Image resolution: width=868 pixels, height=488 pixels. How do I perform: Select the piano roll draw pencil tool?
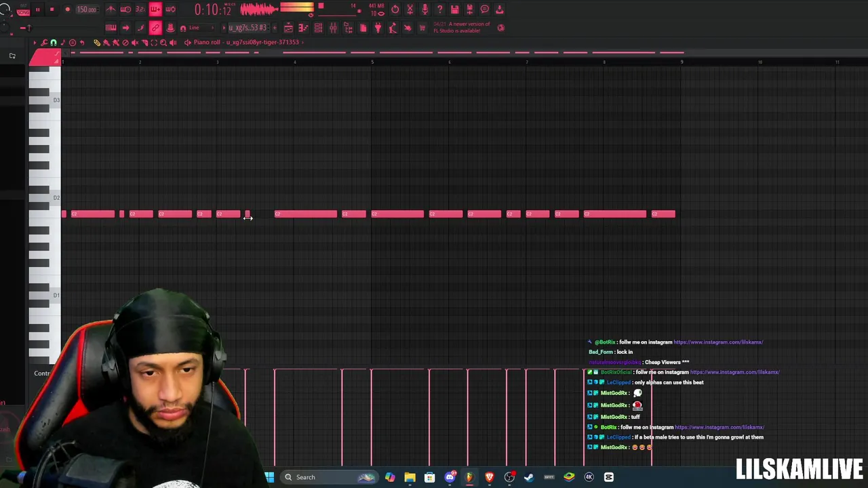tap(97, 43)
